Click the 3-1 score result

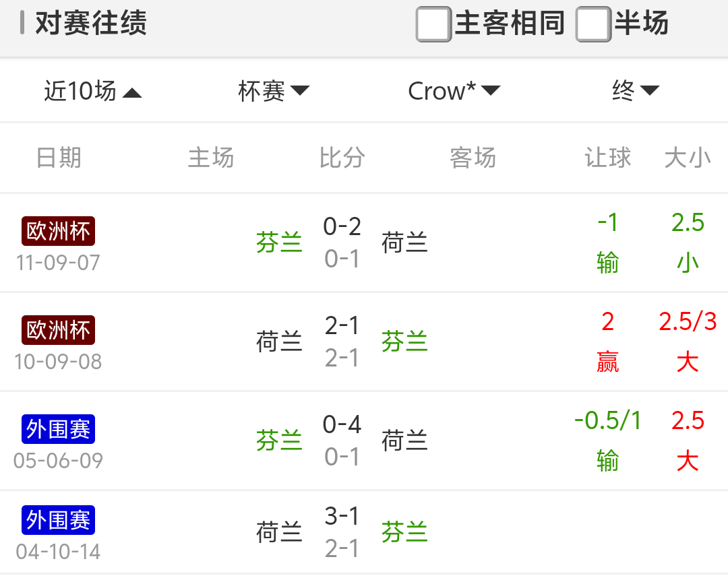342,517
